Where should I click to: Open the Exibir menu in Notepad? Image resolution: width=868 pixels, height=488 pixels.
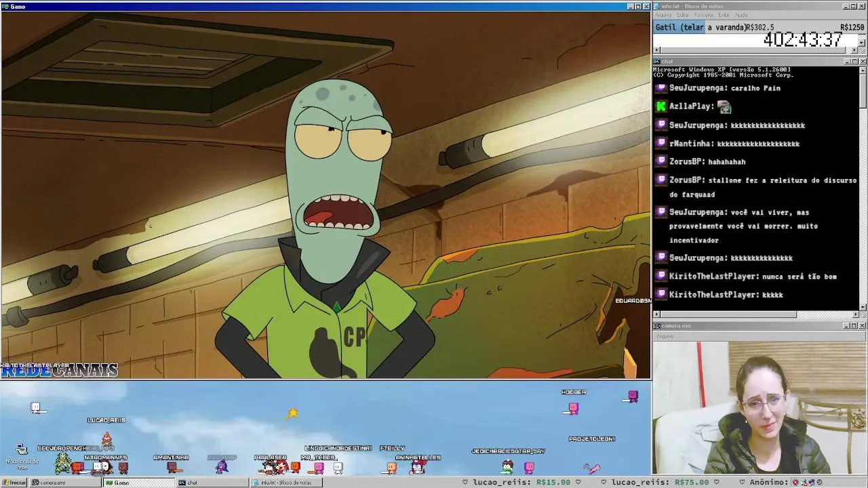pos(724,15)
